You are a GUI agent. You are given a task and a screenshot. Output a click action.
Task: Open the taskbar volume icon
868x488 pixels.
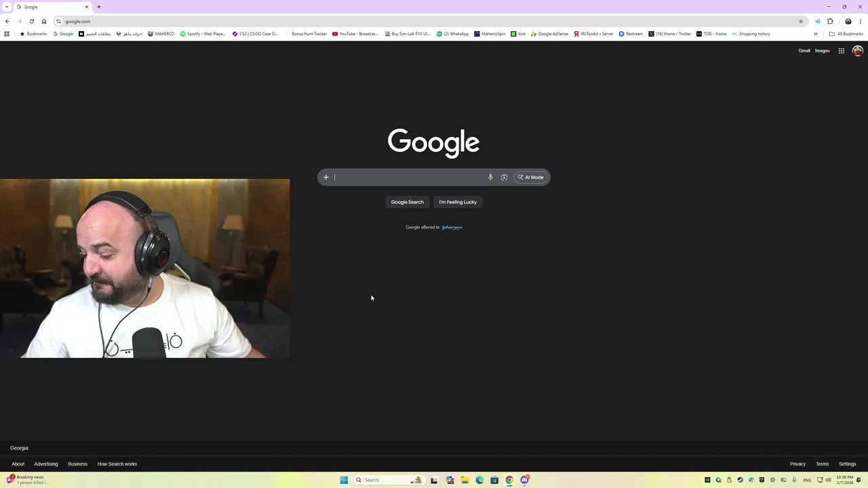pyautogui.click(x=828, y=480)
